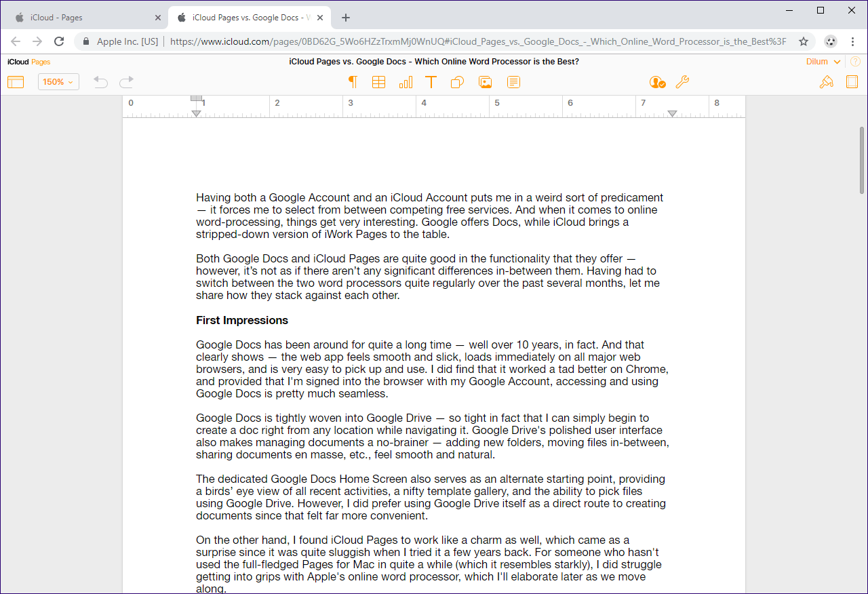Click the iCloud Pages home link
This screenshot has width=868, height=594.
coord(29,62)
